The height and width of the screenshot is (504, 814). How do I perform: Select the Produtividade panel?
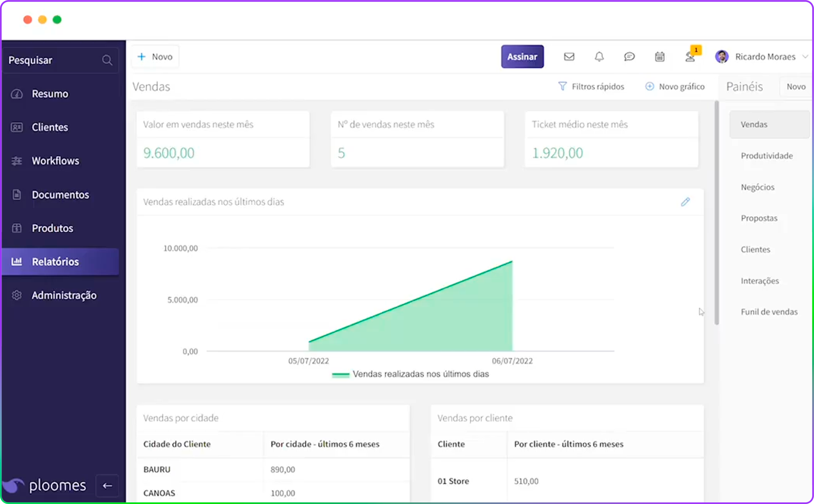coord(767,156)
